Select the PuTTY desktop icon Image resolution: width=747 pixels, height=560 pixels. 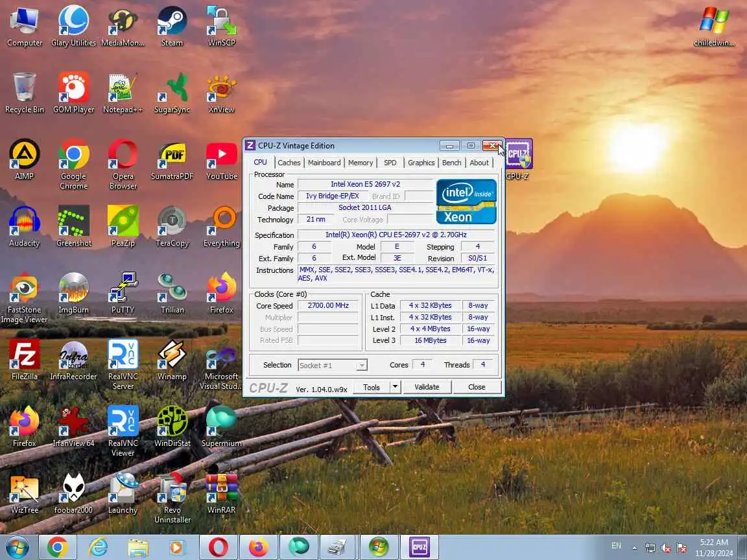point(123,293)
